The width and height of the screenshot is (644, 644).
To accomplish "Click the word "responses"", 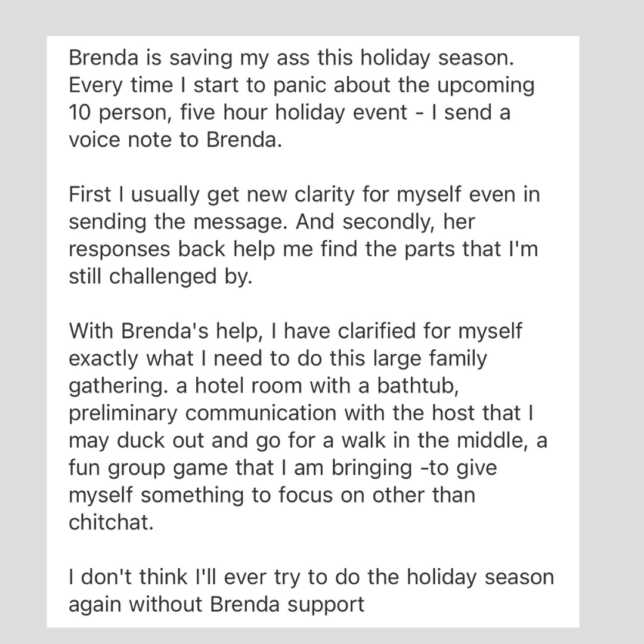I will [x=119, y=250].
